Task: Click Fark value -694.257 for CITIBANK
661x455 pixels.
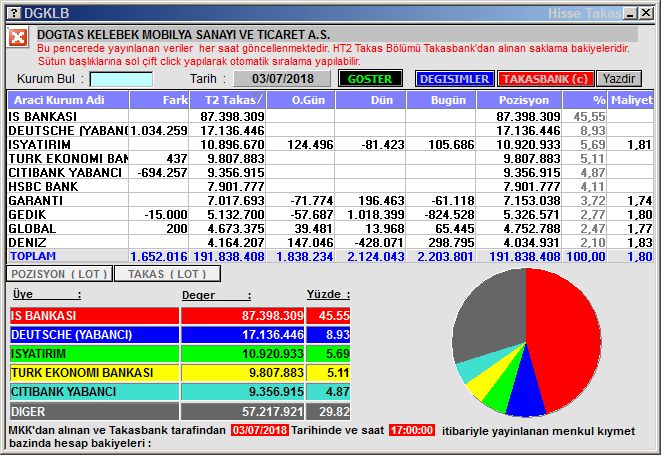Action: (162, 172)
